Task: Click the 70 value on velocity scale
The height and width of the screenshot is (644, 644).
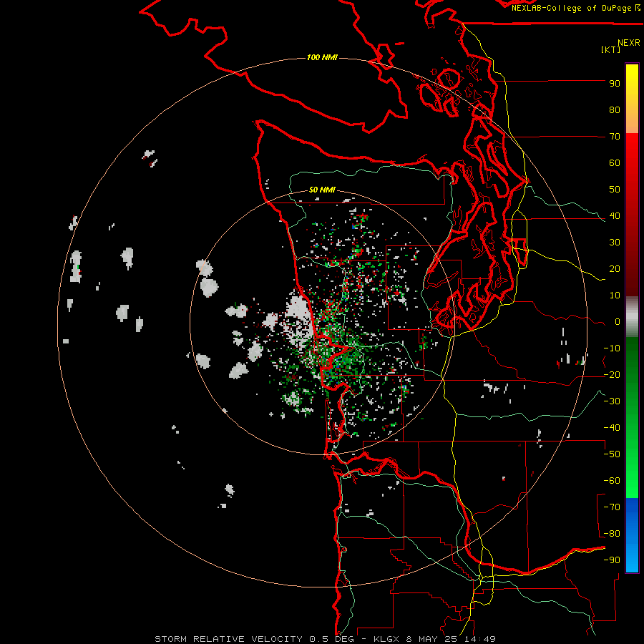Action: (x=615, y=137)
